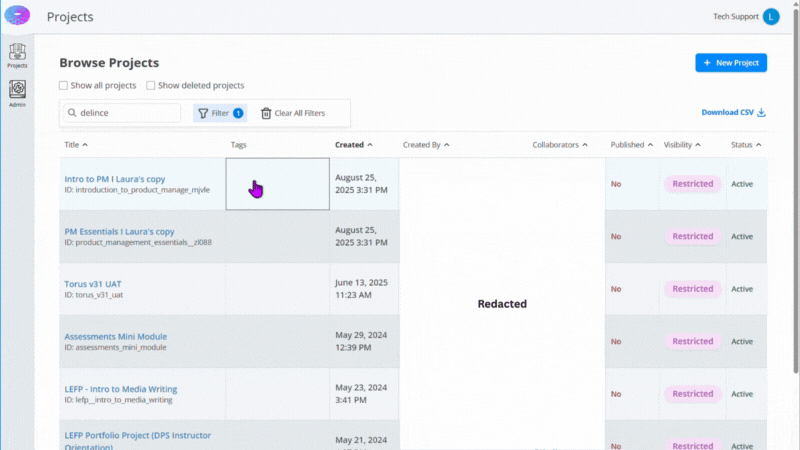800x450 pixels.
Task: Click ID product_management_essentials__zl088 text
Action: click(138, 242)
